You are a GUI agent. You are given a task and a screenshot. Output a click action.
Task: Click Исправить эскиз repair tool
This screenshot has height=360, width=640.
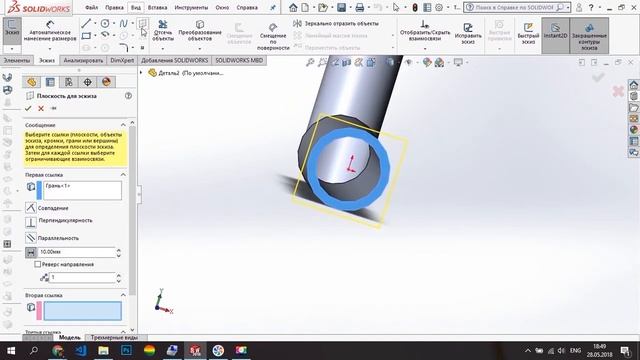coord(468,33)
